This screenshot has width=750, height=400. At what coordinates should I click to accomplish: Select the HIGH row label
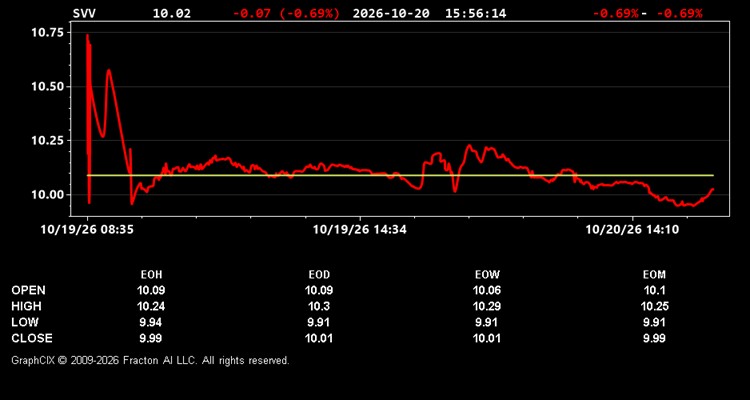pyautogui.click(x=26, y=306)
